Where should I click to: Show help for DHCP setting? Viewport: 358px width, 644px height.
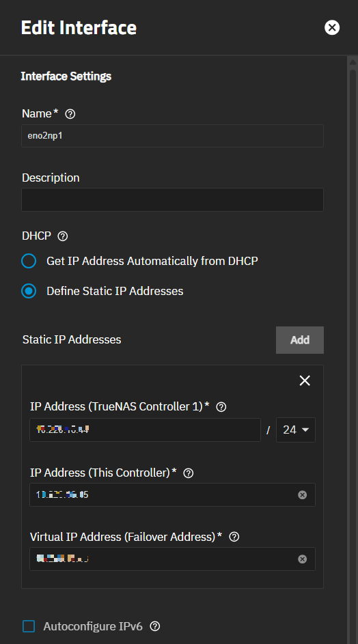[62, 236]
